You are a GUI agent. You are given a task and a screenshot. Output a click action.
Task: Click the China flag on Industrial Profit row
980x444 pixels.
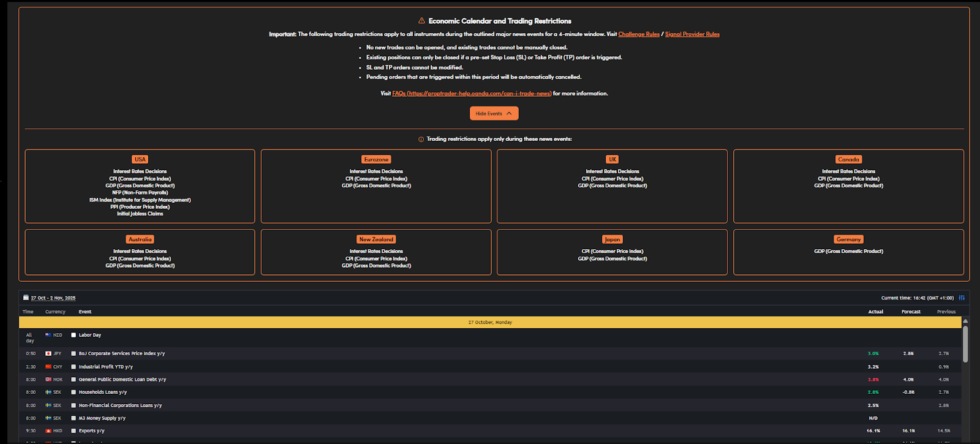48,367
